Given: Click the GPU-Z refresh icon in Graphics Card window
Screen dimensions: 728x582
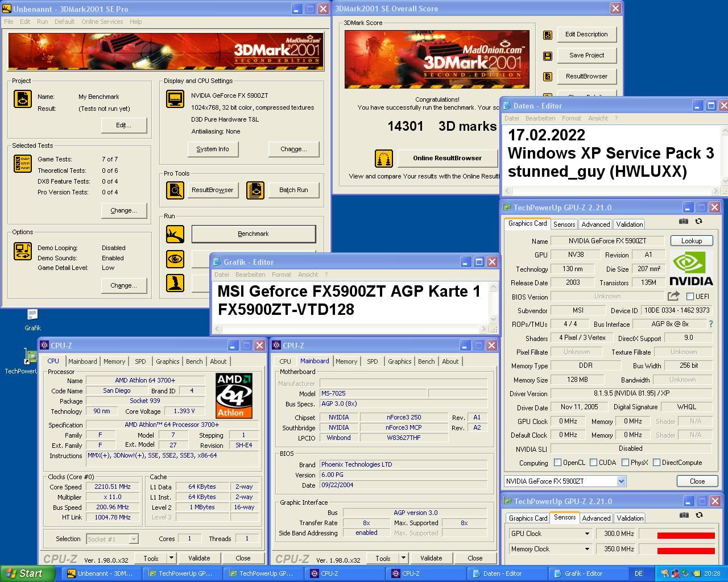Looking at the screenshot, I should [698, 221].
